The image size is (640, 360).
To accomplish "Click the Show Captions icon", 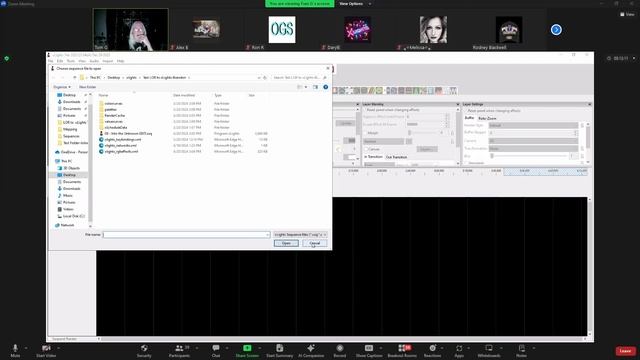I will (x=369, y=348).
